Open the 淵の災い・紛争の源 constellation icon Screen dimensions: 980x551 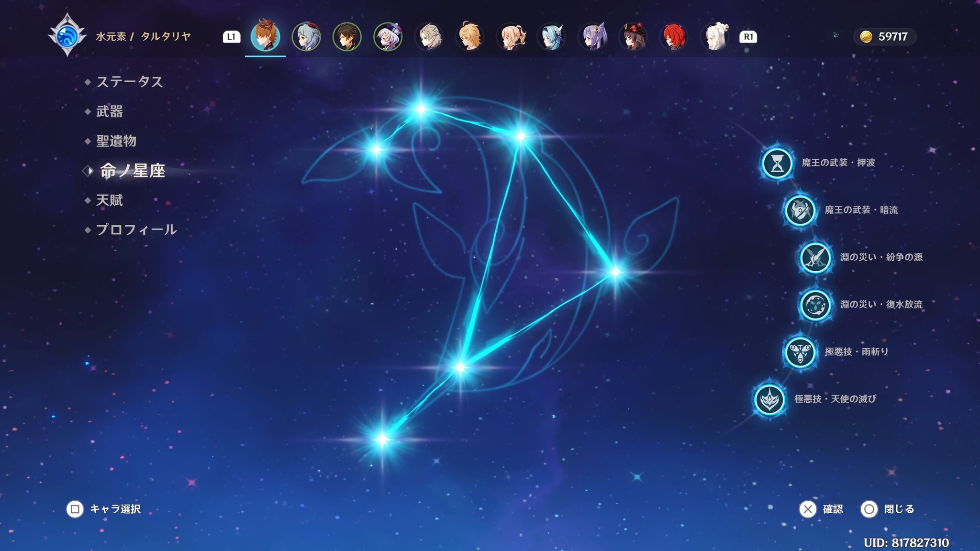(x=815, y=258)
